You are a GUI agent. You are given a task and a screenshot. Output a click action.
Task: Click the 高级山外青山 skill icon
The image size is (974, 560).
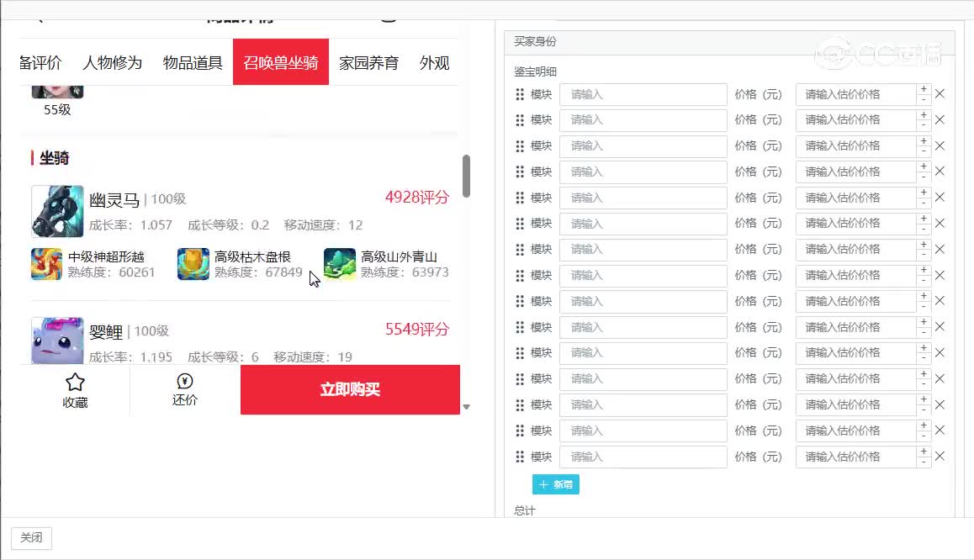coord(340,264)
